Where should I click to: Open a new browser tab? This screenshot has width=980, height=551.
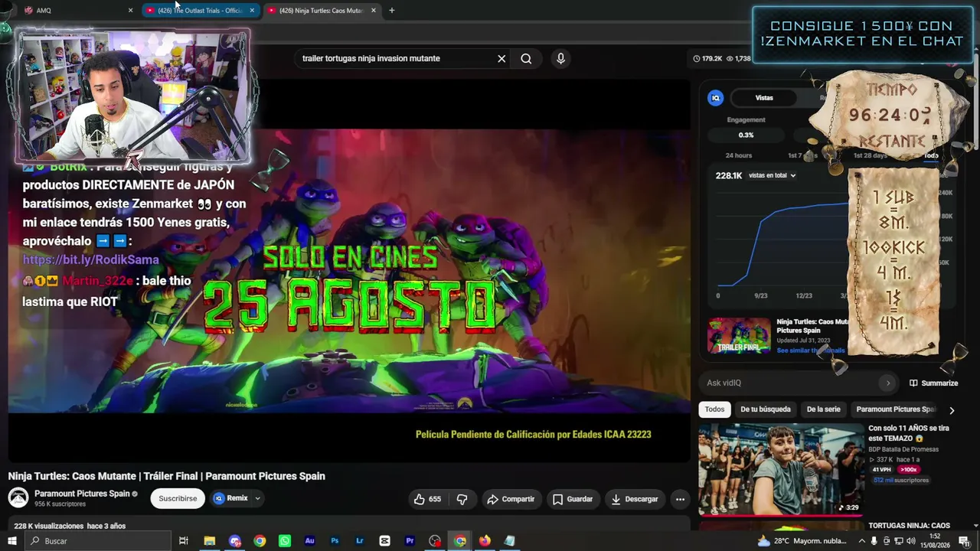[391, 11]
